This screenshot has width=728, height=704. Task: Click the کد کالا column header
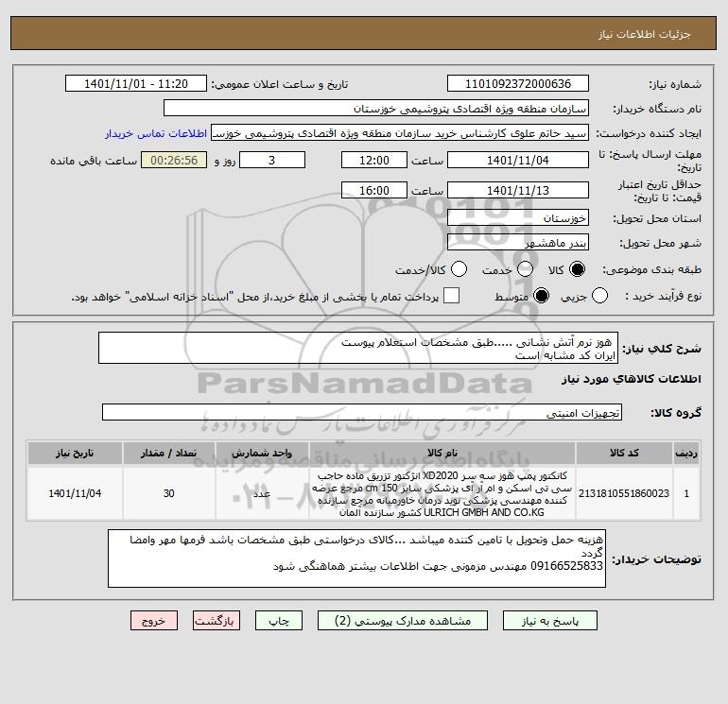click(x=624, y=453)
